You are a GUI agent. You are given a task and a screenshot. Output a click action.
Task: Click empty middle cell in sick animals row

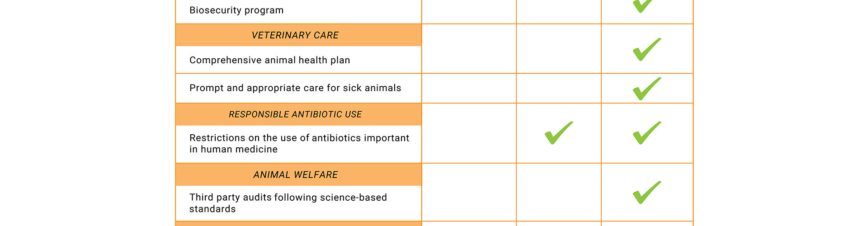[x=558, y=89]
